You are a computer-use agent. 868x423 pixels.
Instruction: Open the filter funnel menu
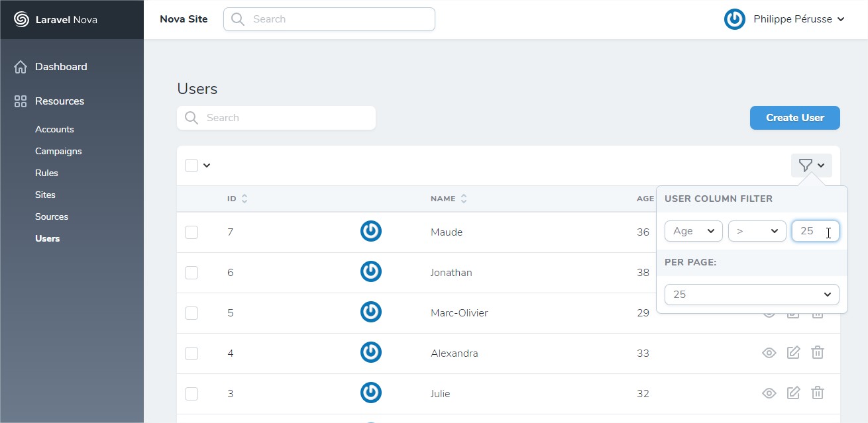811,165
